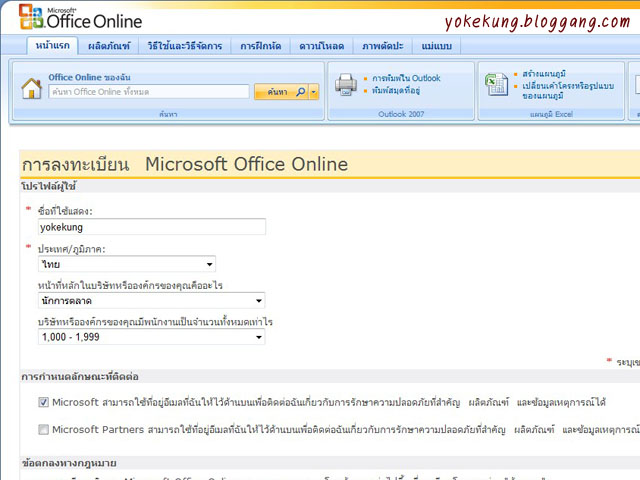Expand the job role dropdown showing นักการตลาด

151,301
